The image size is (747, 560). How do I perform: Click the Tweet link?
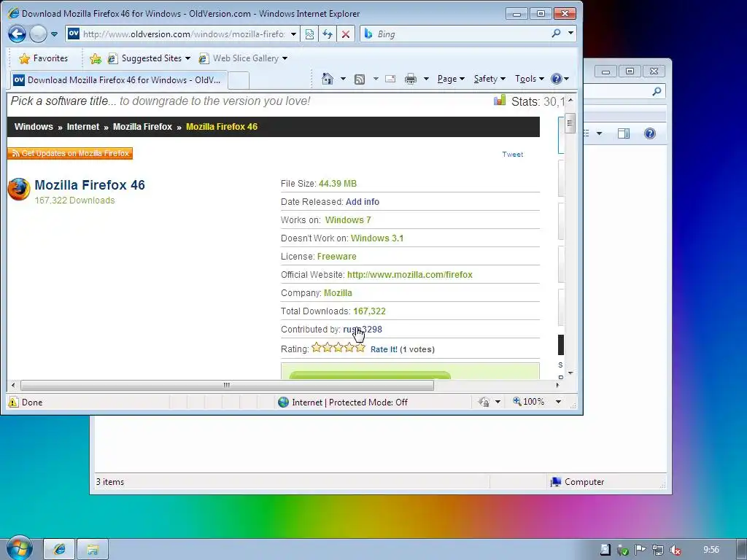click(513, 155)
